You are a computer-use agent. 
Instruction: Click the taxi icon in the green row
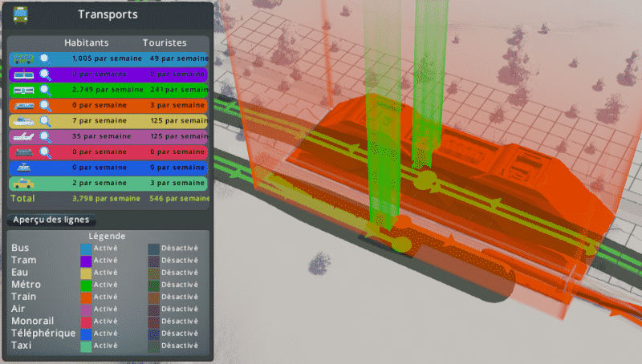point(23,184)
